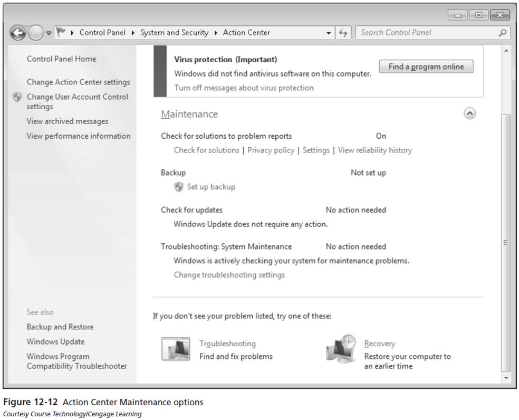The width and height of the screenshot is (519, 420).
Task: Click the Check for updates label
Action: click(191, 210)
